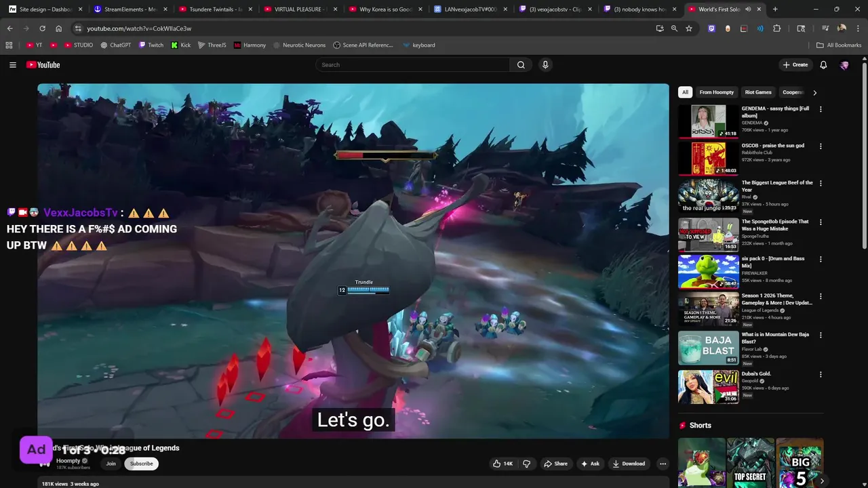Start voice search with the microphone
Image resolution: width=868 pixels, height=488 pixels.
point(545,65)
